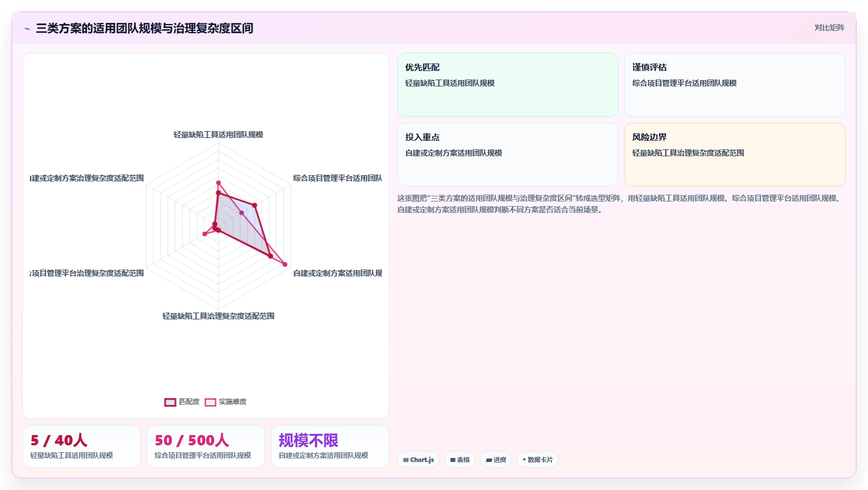Click the caption under 5 / 40人 value
The height and width of the screenshot is (490, 868).
(72, 456)
